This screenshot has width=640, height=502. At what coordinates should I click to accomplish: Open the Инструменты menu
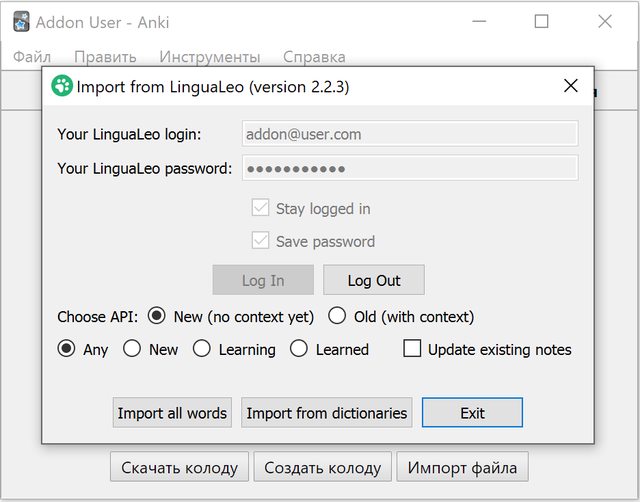click(x=210, y=57)
